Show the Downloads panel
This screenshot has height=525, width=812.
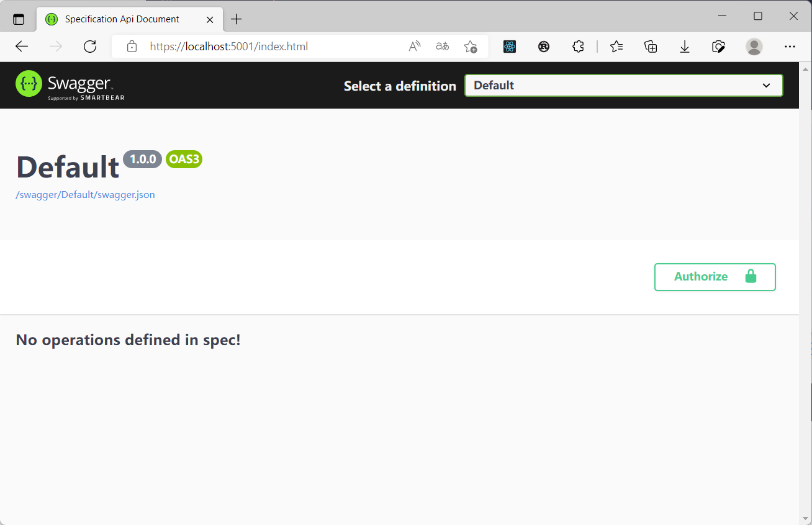pos(685,47)
